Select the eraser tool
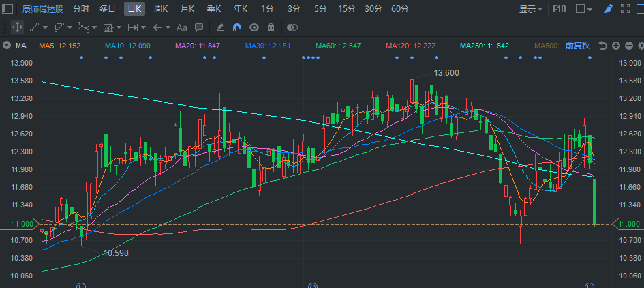Viewport: 644px width, 288px height. [220, 27]
